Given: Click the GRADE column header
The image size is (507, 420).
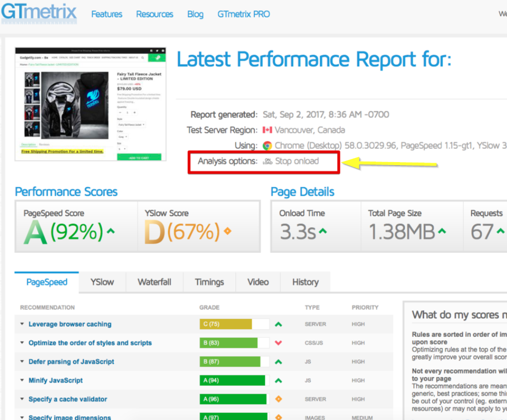Looking at the screenshot, I should pyautogui.click(x=209, y=307).
